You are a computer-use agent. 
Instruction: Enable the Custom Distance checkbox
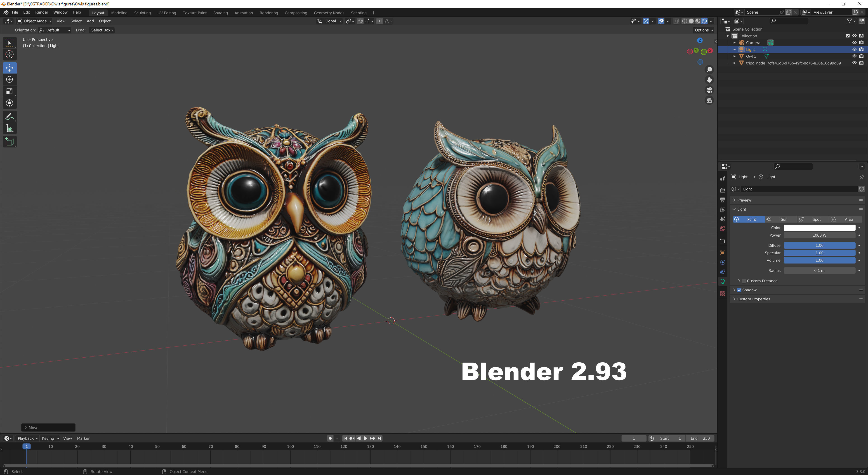(744, 281)
